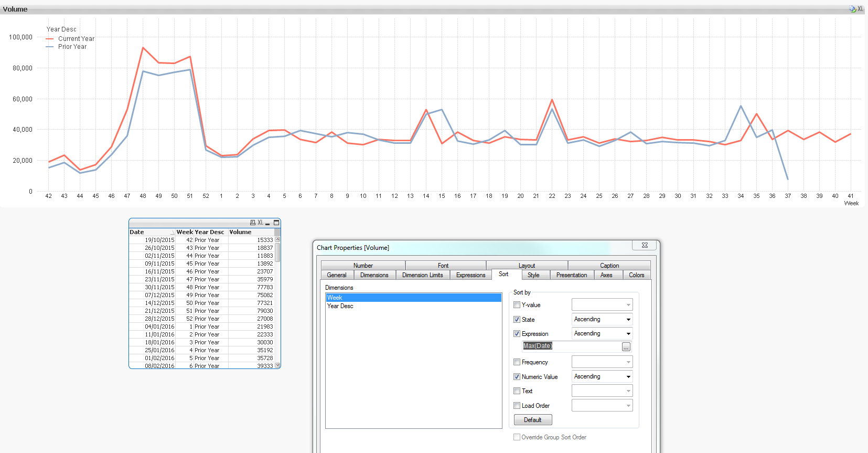Open the Expressions tab
This screenshot has width=868, height=453.
[471, 275]
